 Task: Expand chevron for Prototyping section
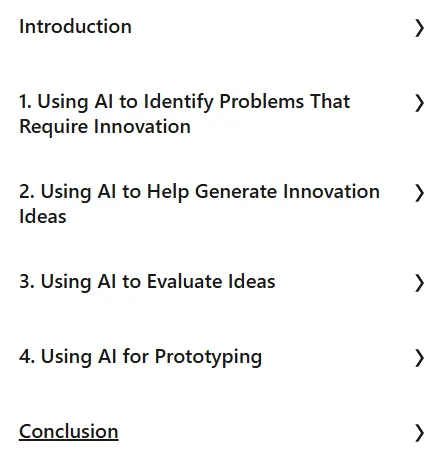(x=419, y=358)
